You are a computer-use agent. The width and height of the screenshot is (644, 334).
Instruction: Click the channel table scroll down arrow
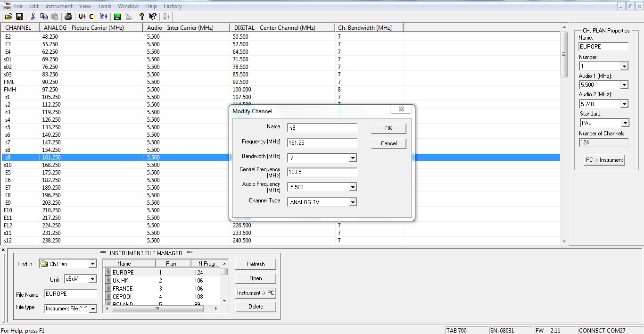click(564, 242)
